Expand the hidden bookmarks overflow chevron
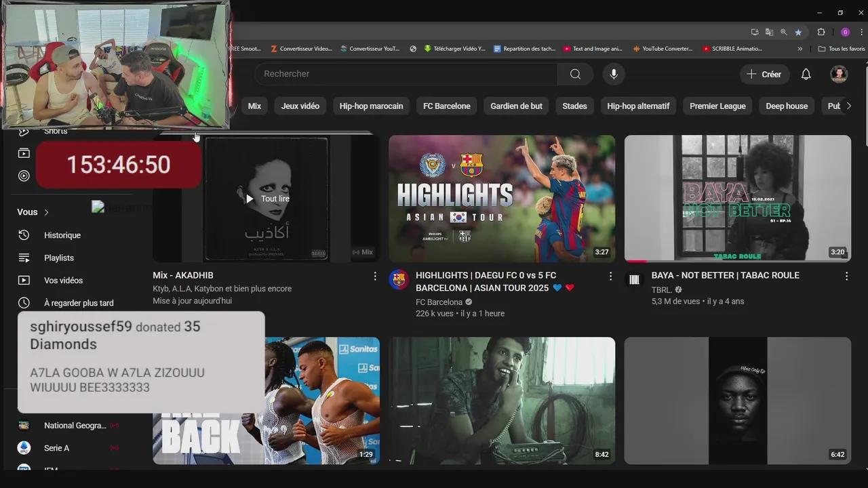The height and width of the screenshot is (488, 868). pyautogui.click(x=800, y=49)
